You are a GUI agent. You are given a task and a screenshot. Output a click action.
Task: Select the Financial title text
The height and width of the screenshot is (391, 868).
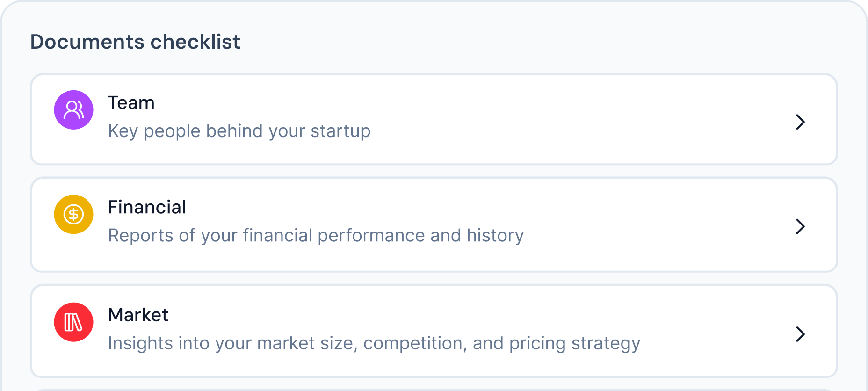pos(147,207)
